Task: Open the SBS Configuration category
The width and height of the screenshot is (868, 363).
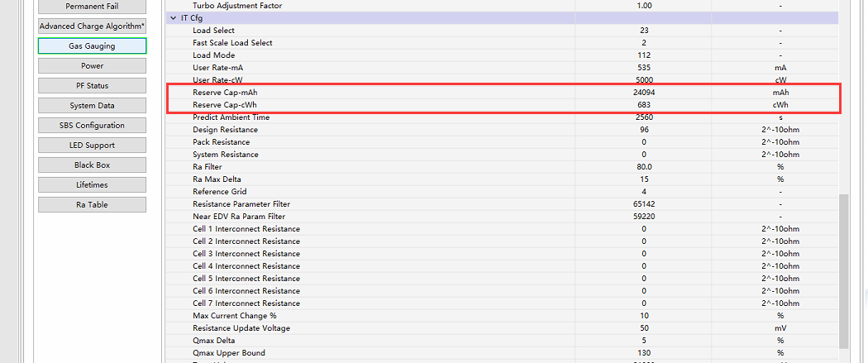Action: pyautogui.click(x=92, y=126)
